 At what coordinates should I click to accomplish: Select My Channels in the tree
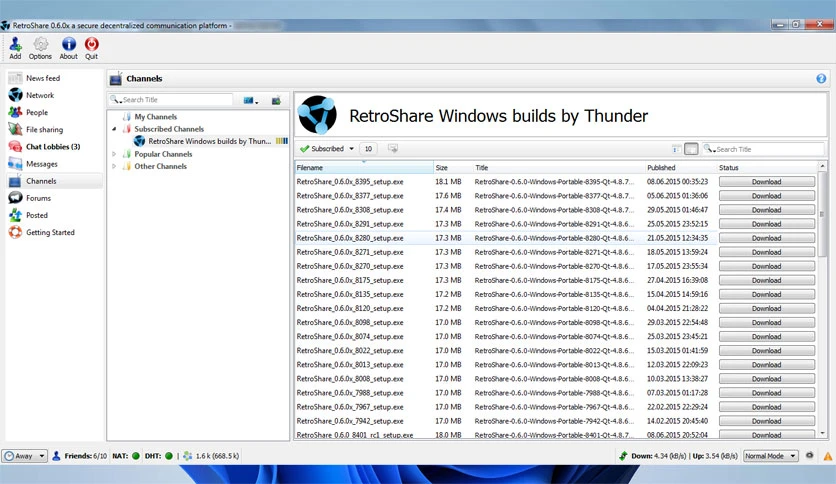[155, 117]
